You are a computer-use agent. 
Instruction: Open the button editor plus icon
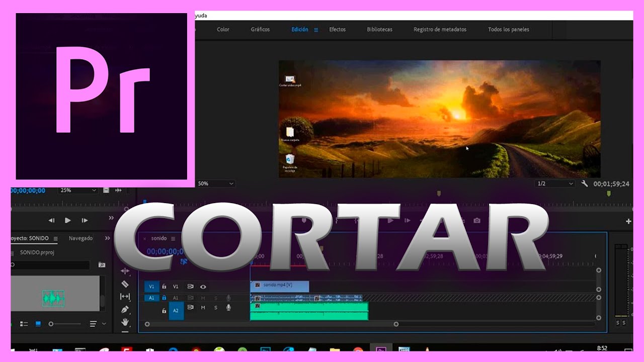point(628,221)
